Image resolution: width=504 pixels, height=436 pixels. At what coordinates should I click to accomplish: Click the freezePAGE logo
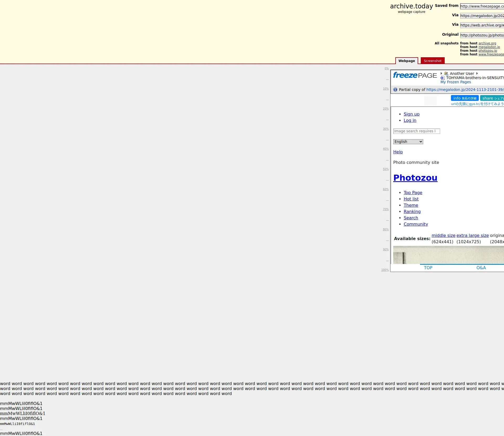point(415,75)
